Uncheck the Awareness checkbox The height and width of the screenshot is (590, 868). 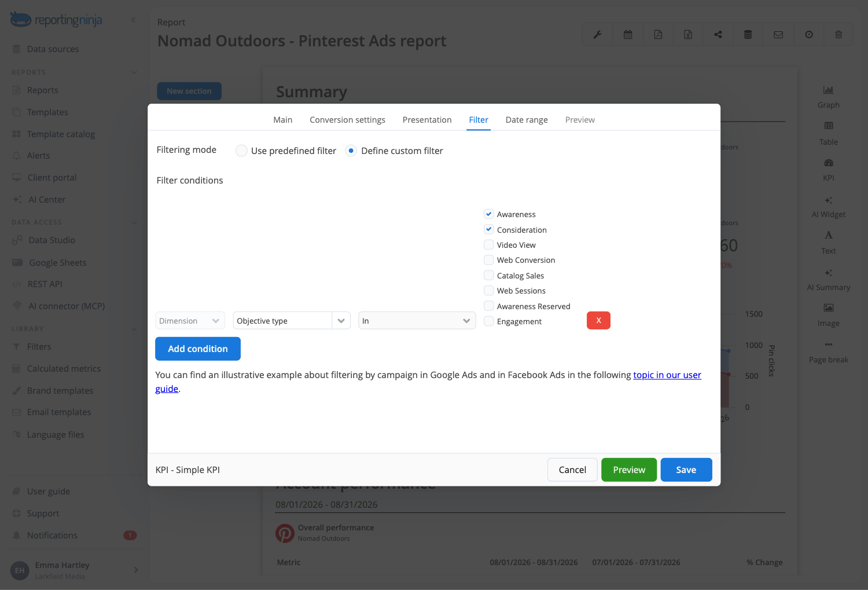click(489, 214)
